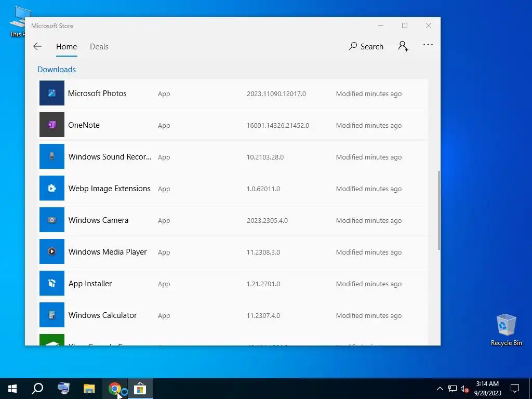Click the Windows Sound Recorder icon
The width and height of the screenshot is (532, 399).
[x=52, y=156]
